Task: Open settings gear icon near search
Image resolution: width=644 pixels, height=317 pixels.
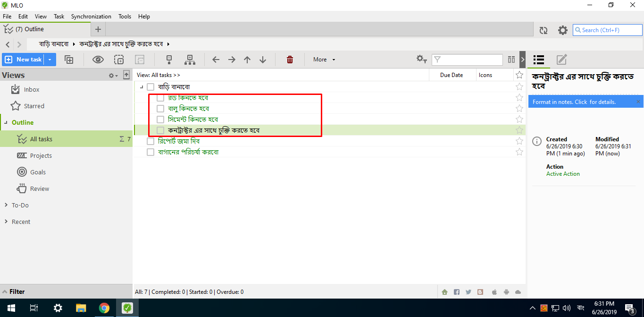Action: click(563, 30)
